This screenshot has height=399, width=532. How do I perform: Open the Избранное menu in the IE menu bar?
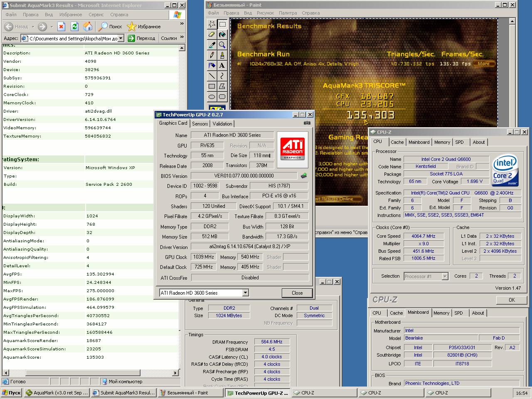click(x=70, y=15)
